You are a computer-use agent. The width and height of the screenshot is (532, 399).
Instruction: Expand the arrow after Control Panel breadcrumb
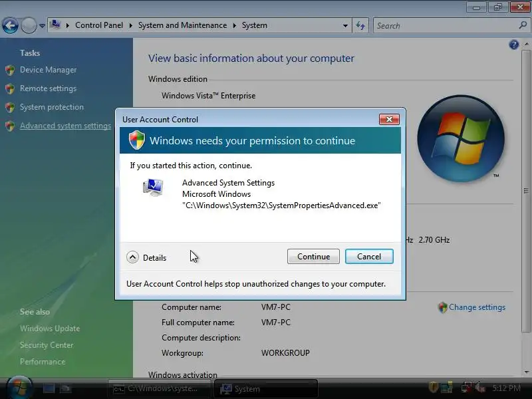point(130,25)
